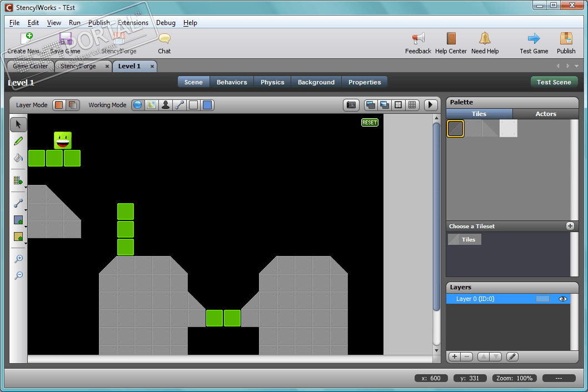
Task: Switch Working Mode to white square icon
Action: (193, 105)
